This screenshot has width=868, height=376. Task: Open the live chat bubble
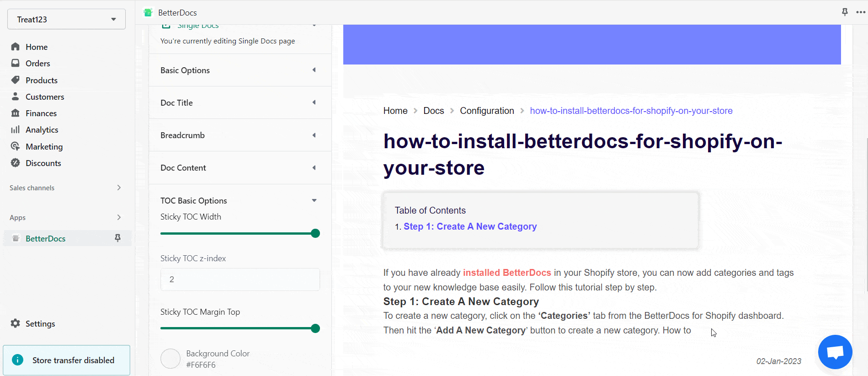tap(835, 352)
